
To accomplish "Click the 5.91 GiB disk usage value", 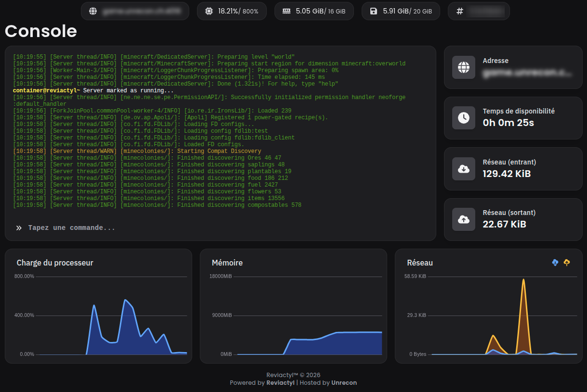I will point(397,11).
